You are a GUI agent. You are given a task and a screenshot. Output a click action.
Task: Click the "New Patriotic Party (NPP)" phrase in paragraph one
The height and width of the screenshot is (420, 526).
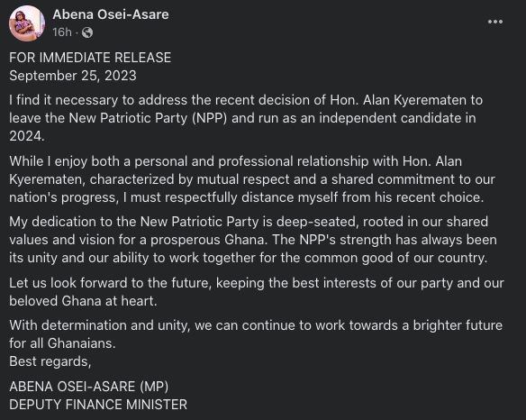point(148,118)
